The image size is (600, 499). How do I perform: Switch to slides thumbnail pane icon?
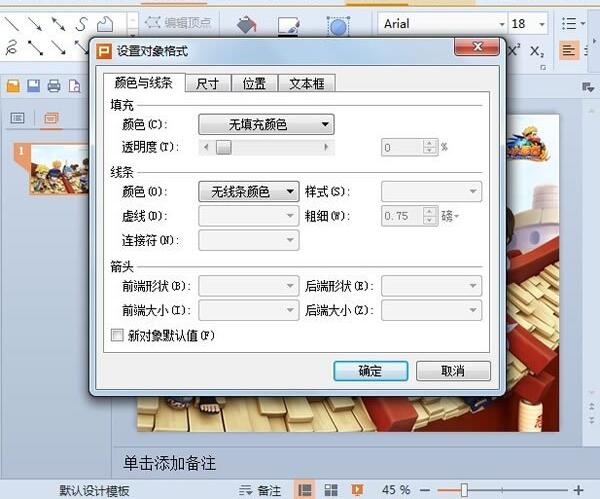pos(51,118)
